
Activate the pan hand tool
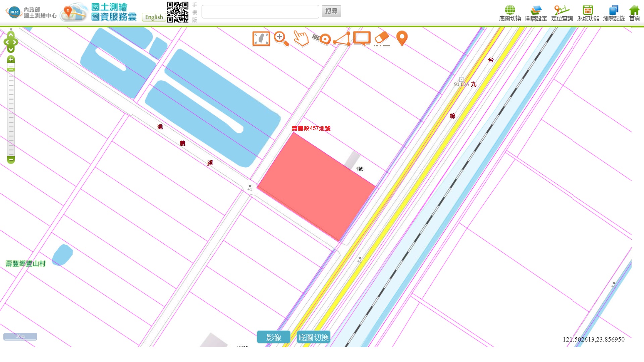[x=301, y=39]
